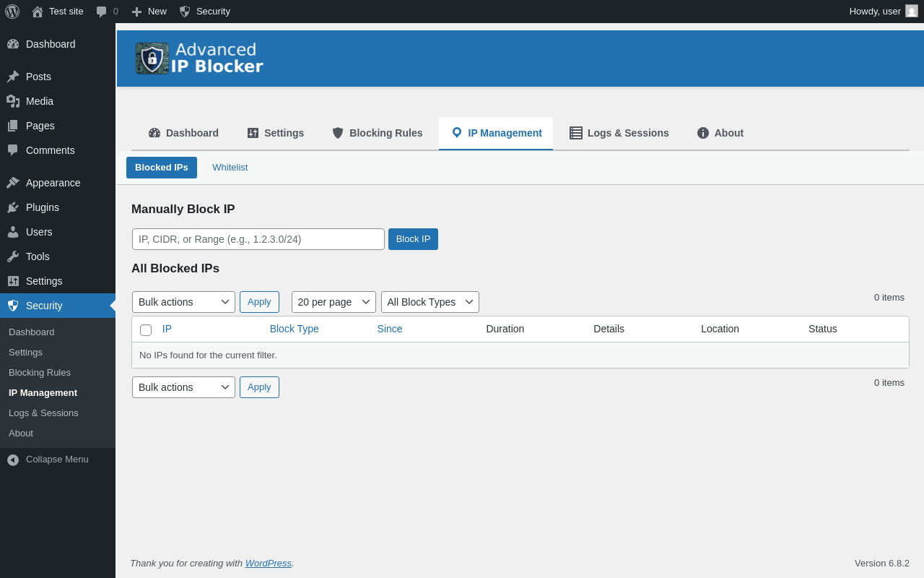The image size is (924, 578).
Task: Sort the table by Since column
Action: [x=390, y=329]
